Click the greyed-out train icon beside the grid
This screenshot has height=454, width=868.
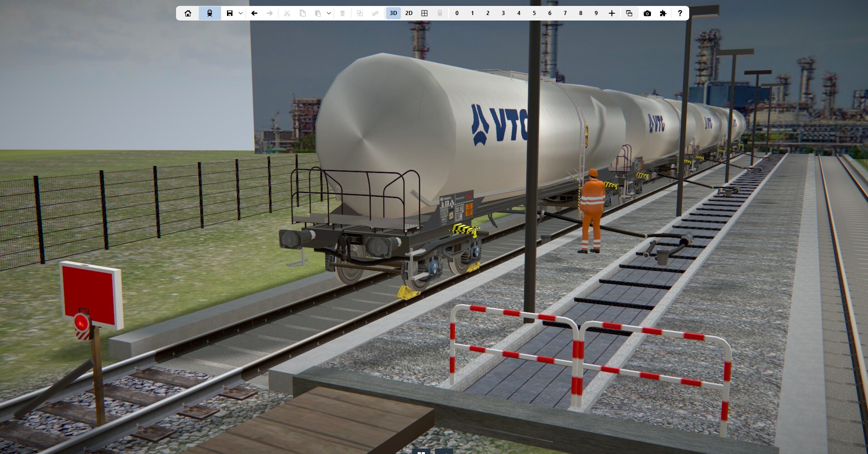[x=440, y=13]
